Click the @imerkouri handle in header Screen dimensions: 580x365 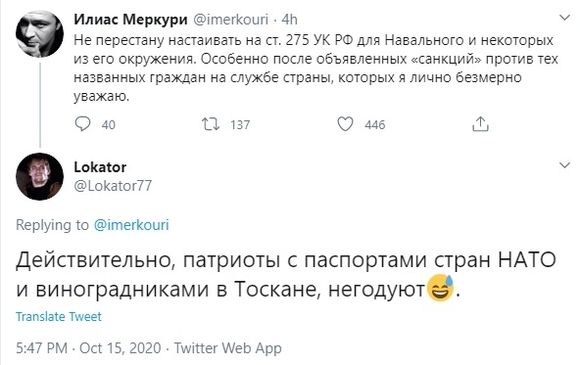click(231, 19)
